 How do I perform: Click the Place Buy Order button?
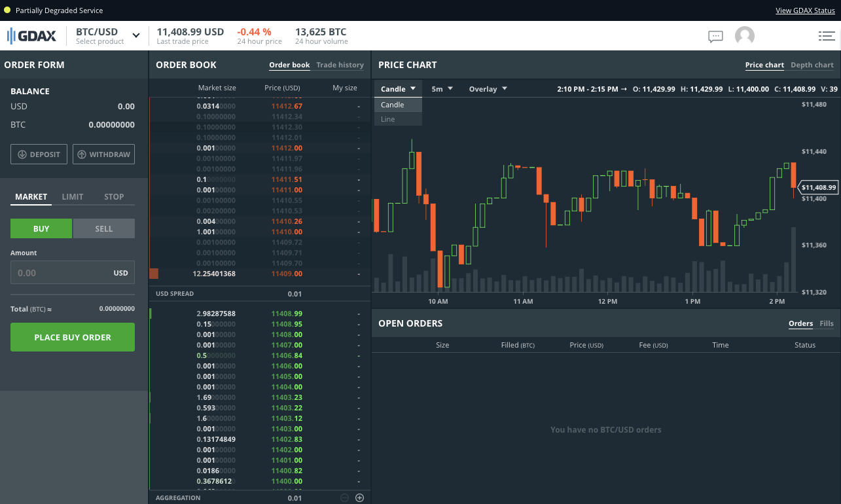click(x=72, y=337)
